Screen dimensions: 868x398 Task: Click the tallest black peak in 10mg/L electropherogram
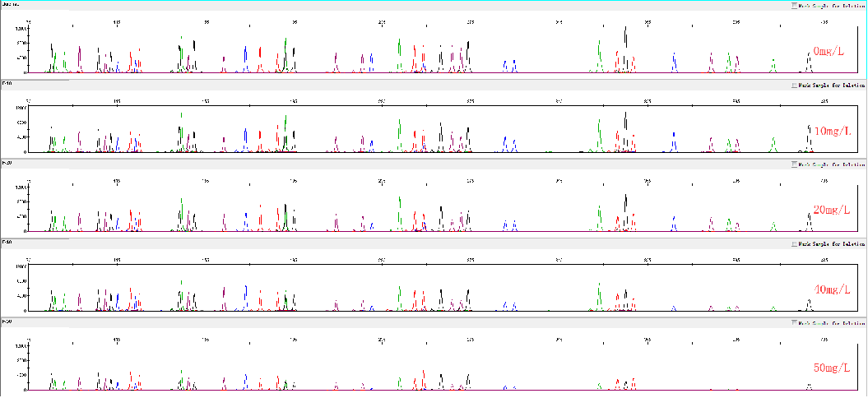(625, 132)
